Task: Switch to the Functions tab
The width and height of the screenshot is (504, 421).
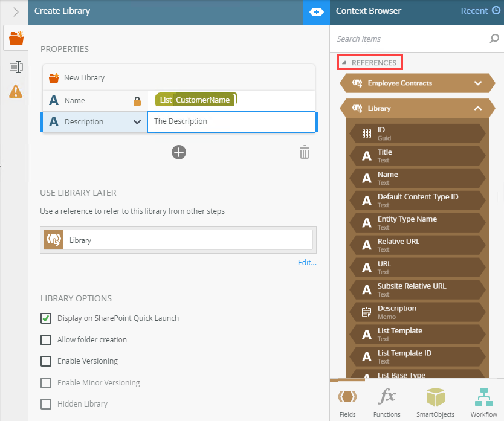Action: 387,402
